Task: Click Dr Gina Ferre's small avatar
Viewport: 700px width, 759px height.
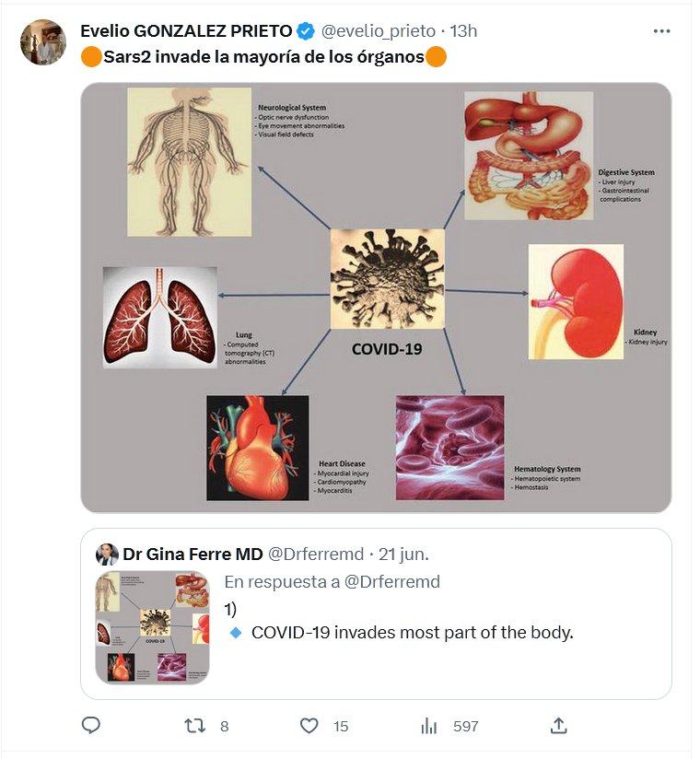Action: click(x=108, y=555)
